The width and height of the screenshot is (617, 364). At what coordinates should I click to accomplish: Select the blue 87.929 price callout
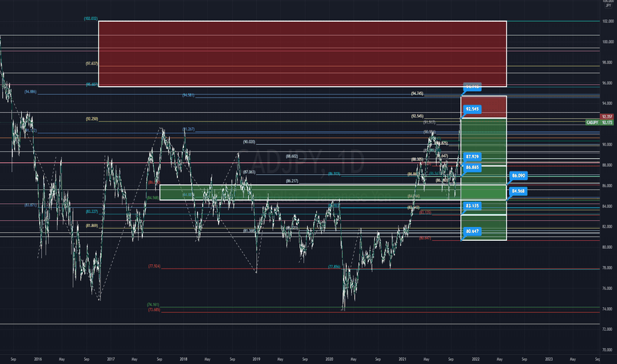[472, 157]
